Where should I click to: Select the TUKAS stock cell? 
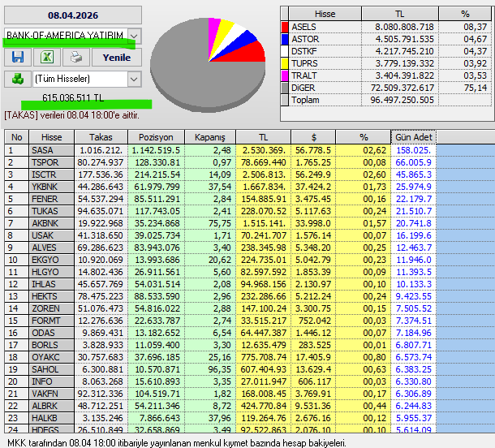click(x=52, y=211)
